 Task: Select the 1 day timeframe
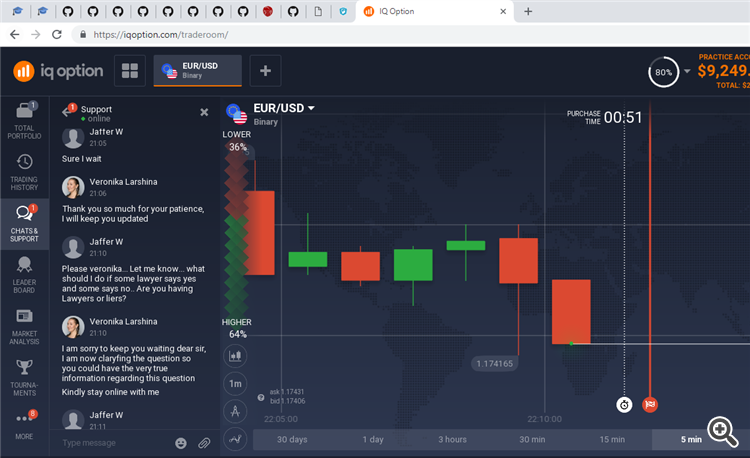click(x=373, y=439)
